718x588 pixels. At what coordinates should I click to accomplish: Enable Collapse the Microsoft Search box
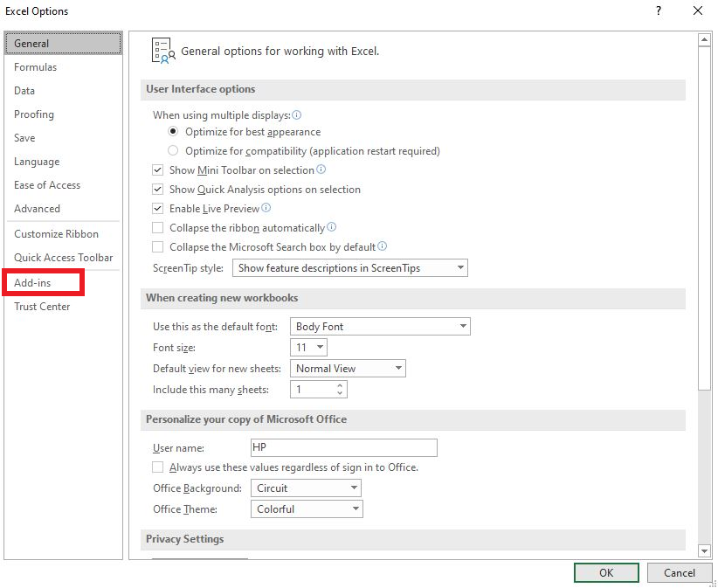click(x=157, y=247)
